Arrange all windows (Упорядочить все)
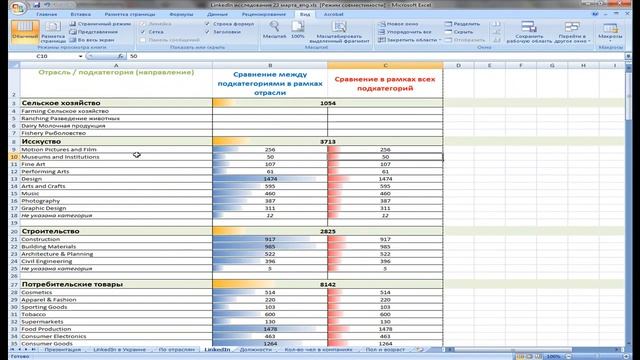This screenshot has height=360, width=640. tap(404, 32)
